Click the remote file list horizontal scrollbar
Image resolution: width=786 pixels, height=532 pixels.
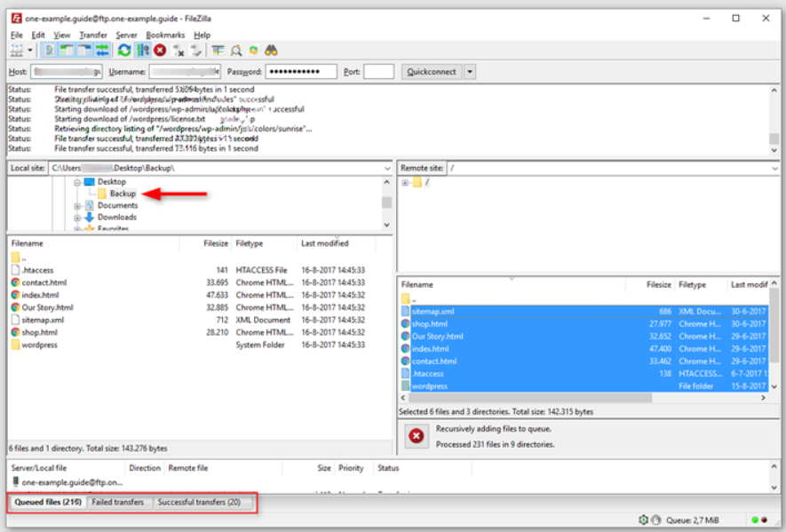(x=577, y=399)
